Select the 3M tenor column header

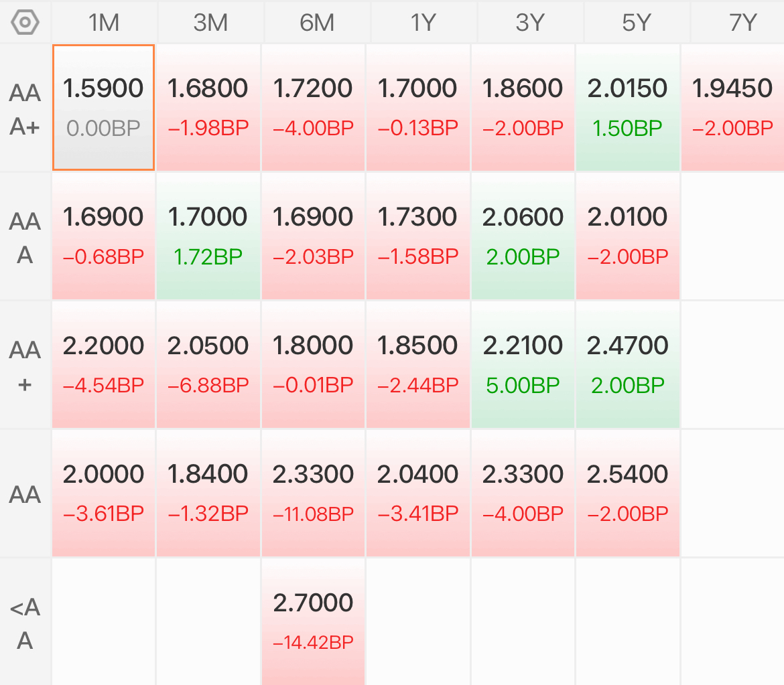pyautogui.click(x=210, y=23)
